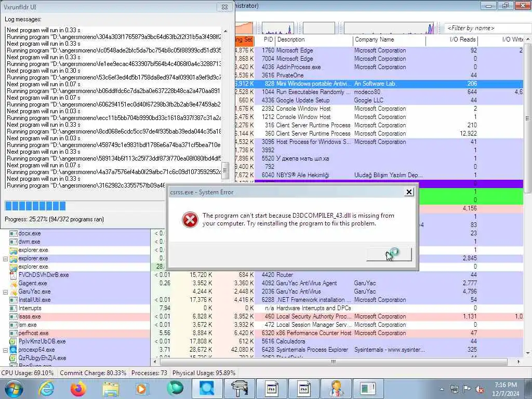The width and height of the screenshot is (532, 399).
Task: Click the green round app taskbar icon
Action: click(x=175, y=389)
